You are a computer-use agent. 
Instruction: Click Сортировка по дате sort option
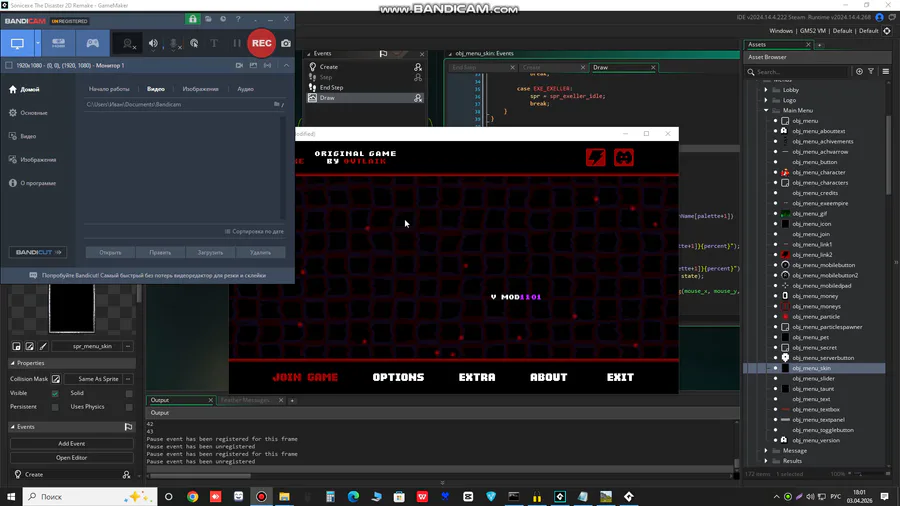tap(254, 231)
